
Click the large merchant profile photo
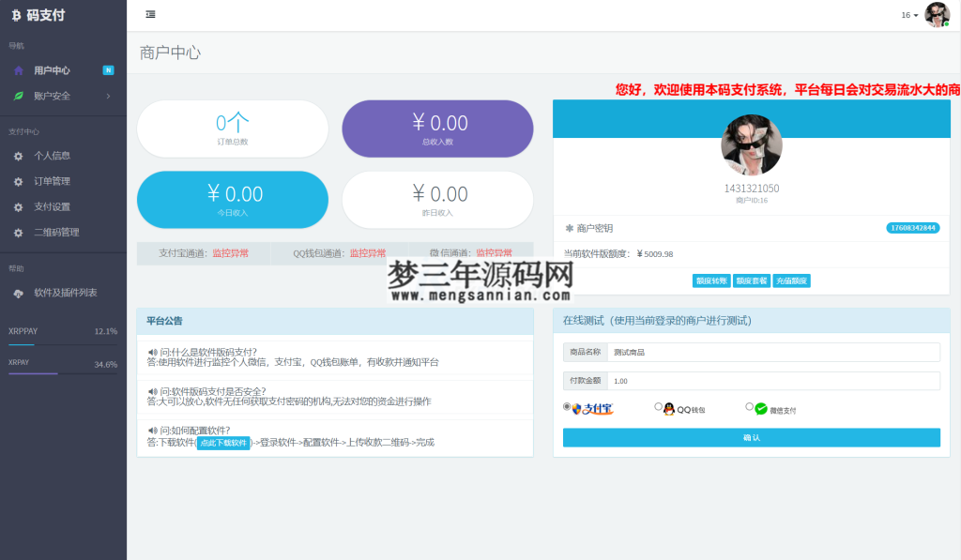pos(752,145)
